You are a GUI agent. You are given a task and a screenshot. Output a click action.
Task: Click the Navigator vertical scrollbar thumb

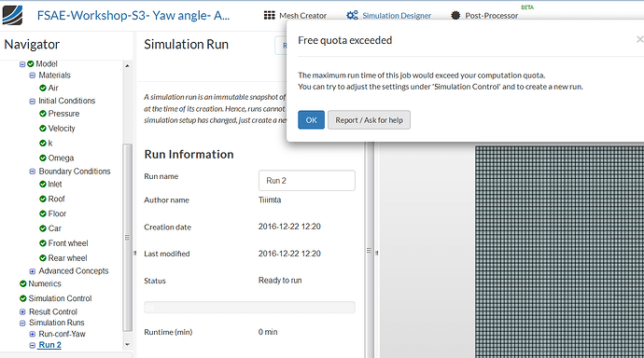(127, 237)
